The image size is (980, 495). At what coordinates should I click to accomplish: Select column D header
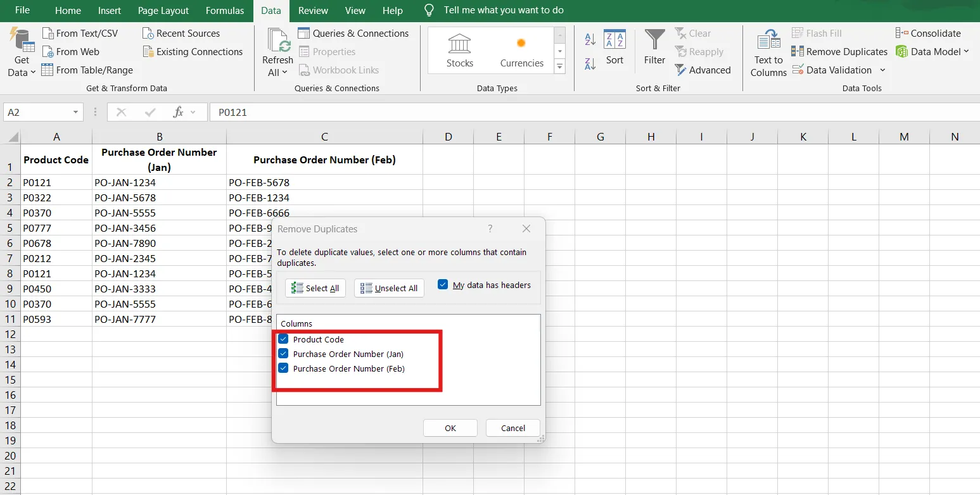pos(448,137)
